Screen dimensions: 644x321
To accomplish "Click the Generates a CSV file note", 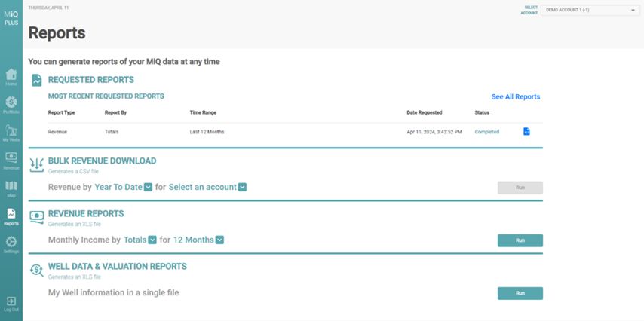I will [73, 172].
